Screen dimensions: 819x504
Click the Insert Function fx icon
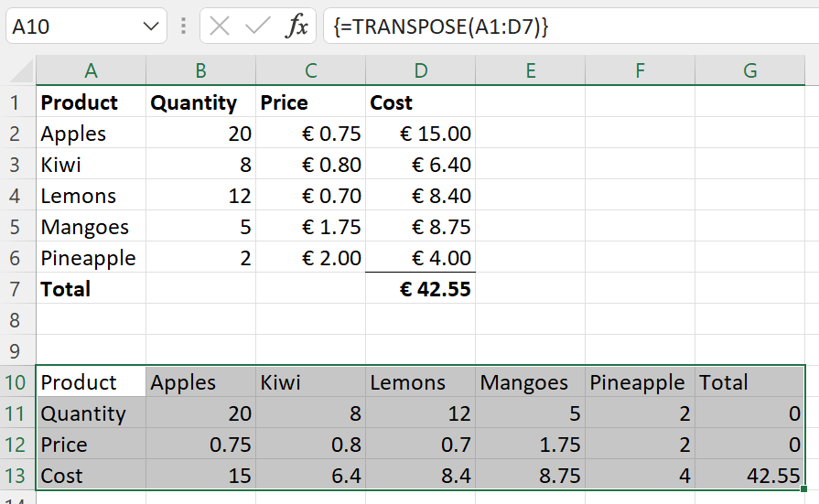296,27
